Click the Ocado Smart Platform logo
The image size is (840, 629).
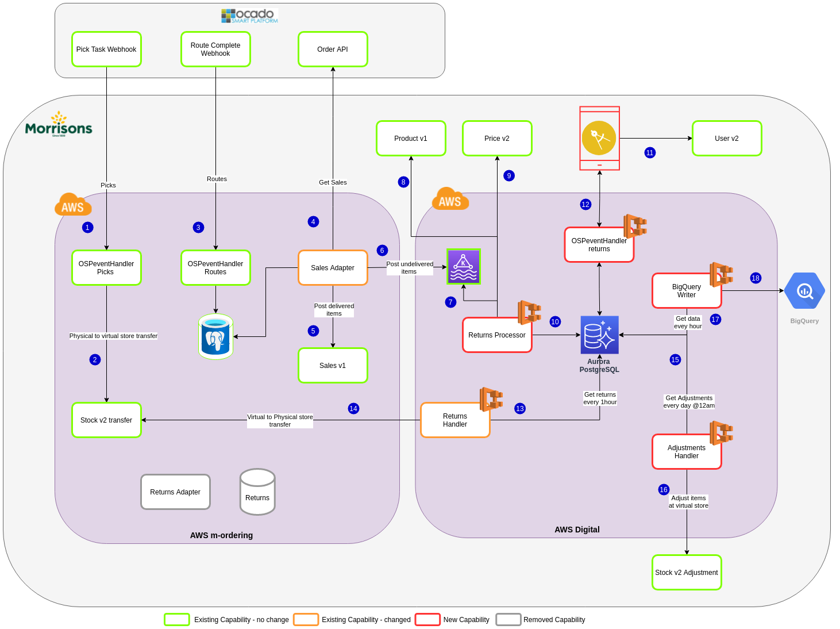click(249, 16)
